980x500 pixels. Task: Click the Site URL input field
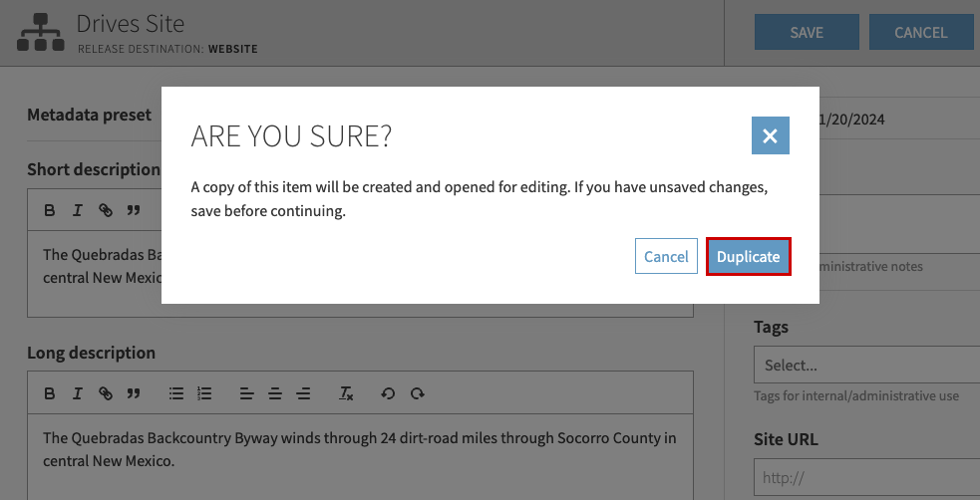pyautogui.click(x=865, y=477)
